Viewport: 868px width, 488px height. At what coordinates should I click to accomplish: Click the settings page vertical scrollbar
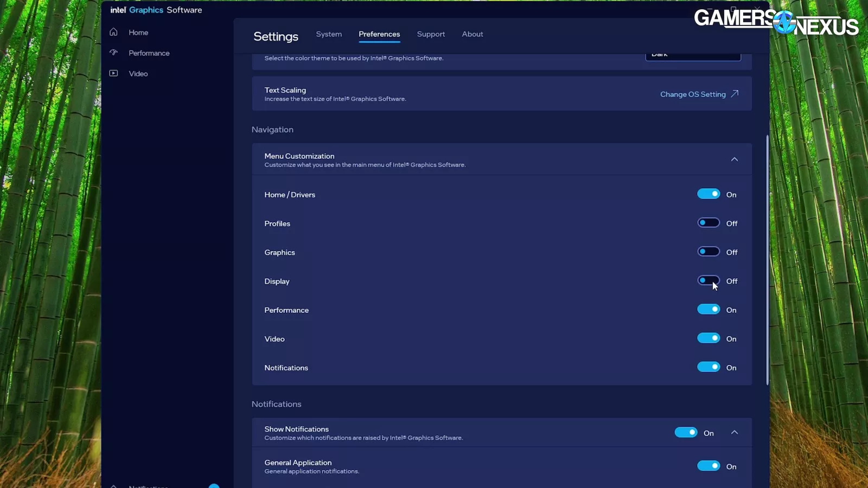767,260
